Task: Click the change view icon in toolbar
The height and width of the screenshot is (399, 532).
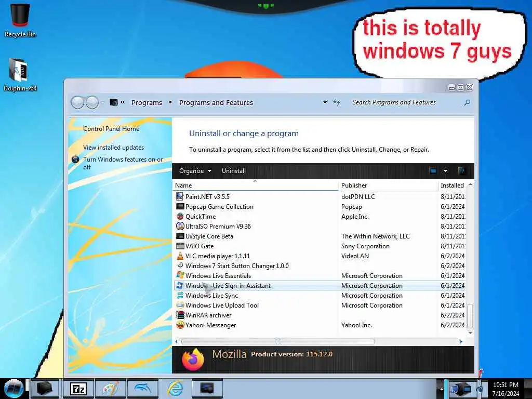Action: point(433,170)
